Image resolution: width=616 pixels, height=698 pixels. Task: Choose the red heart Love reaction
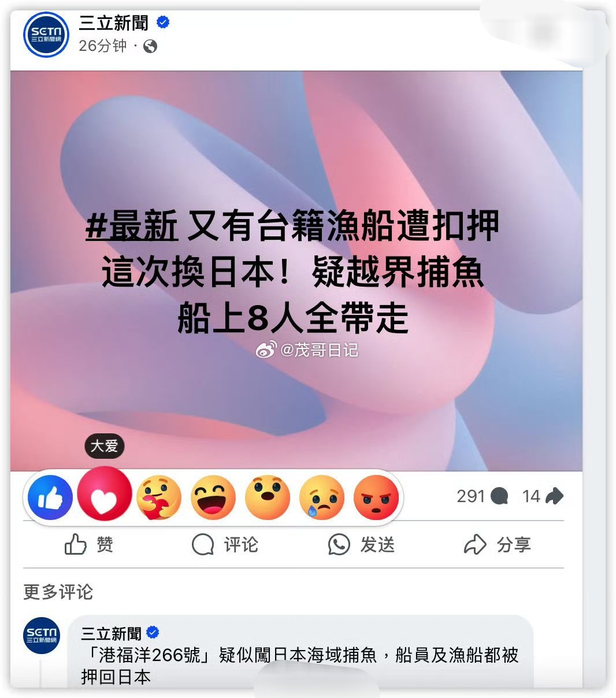[x=105, y=493]
